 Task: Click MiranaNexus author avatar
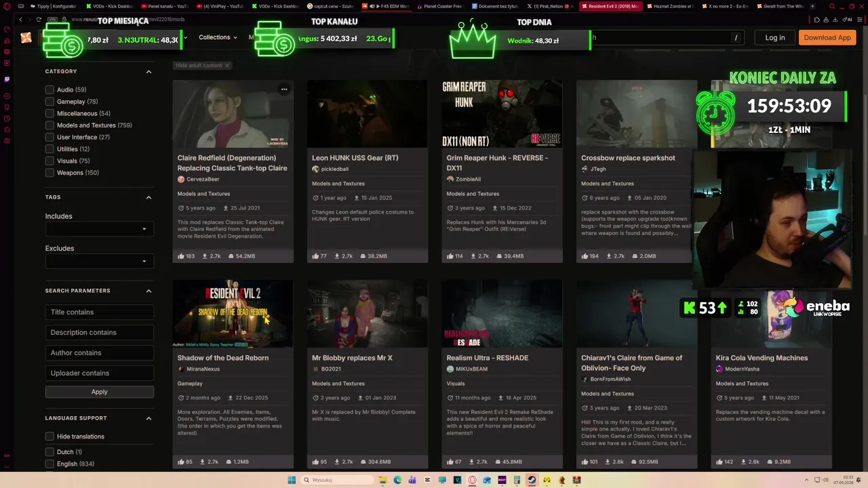[181, 369]
